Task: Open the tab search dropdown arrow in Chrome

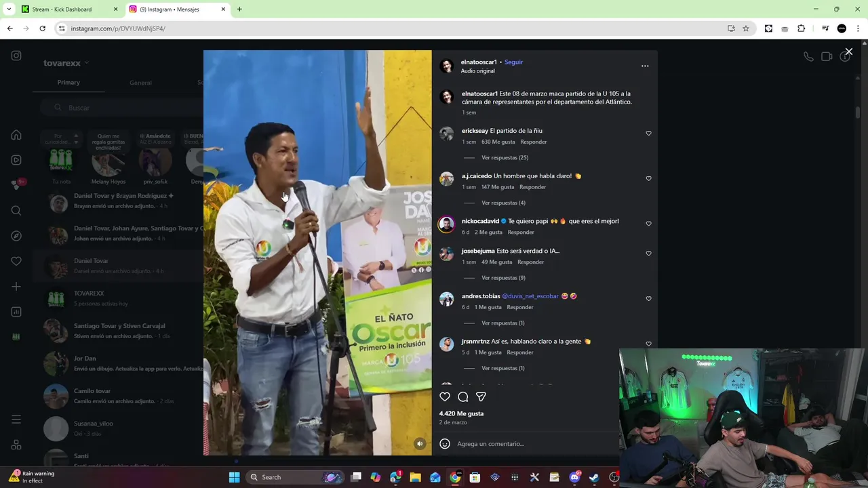Action: tap(9, 9)
